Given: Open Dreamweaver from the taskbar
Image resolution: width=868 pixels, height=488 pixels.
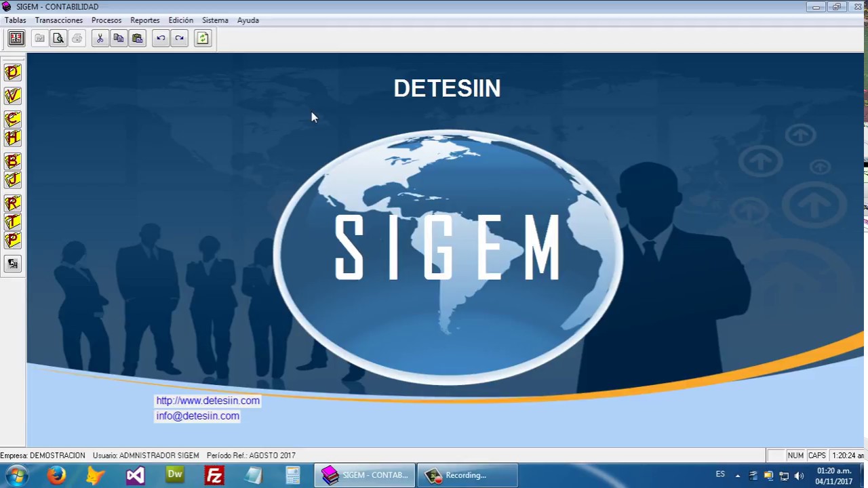Looking at the screenshot, I should (x=175, y=475).
